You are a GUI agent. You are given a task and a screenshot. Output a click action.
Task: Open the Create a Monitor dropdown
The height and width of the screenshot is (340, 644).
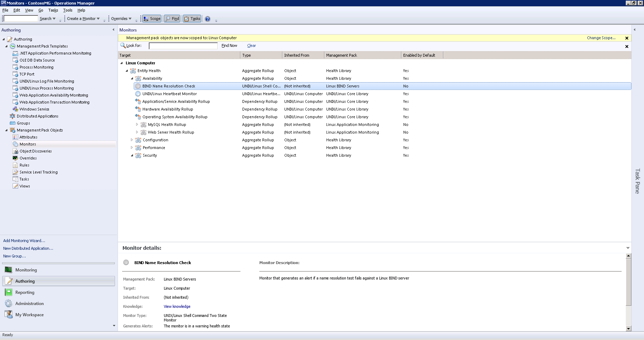[x=83, y=19]
